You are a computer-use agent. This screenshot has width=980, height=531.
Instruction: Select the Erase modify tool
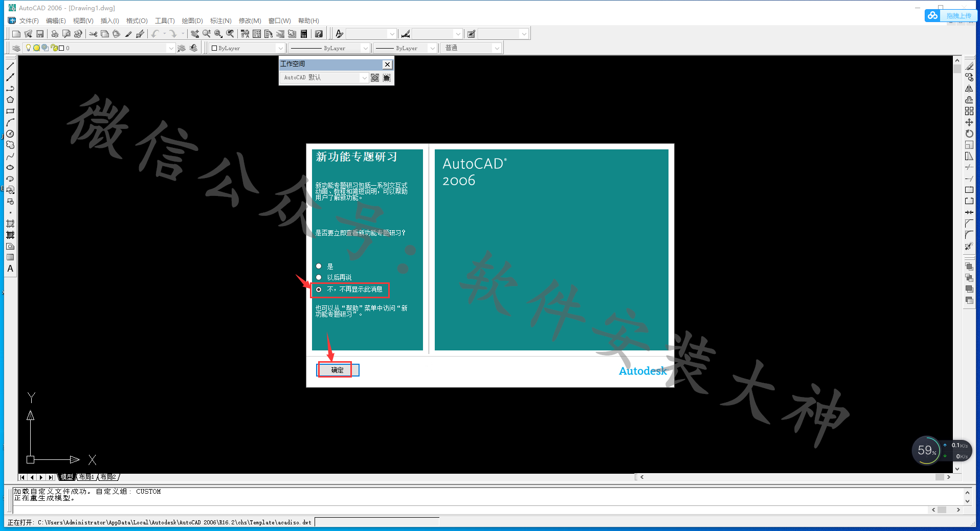point(969,66)
